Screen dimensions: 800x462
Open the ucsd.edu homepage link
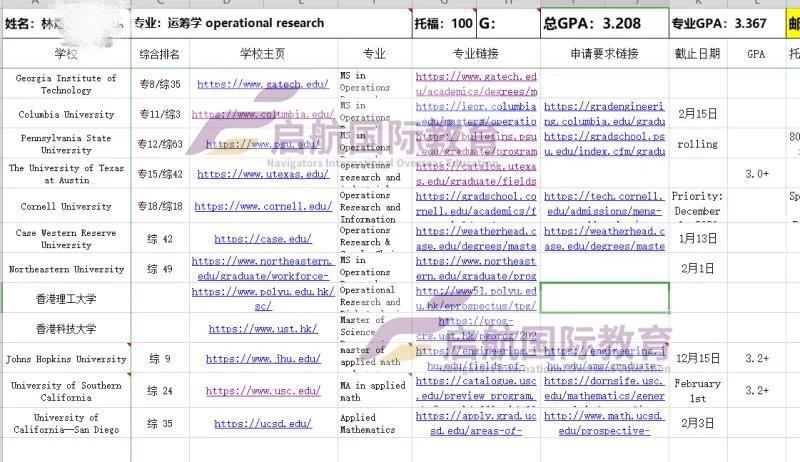(x=263, y=424)
